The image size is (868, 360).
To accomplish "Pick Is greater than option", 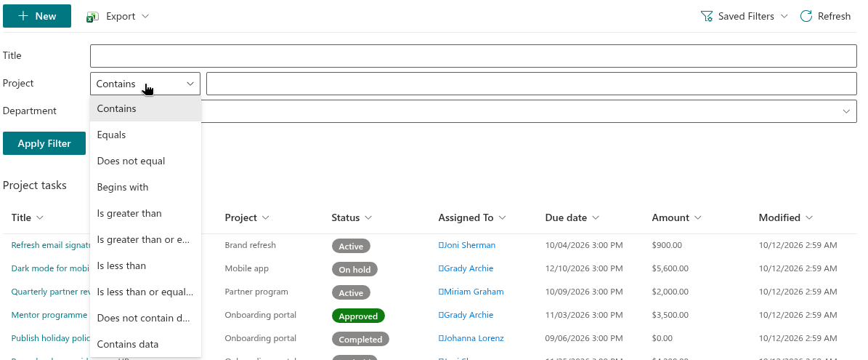I will pyautogui.click(x=145, y=213).
